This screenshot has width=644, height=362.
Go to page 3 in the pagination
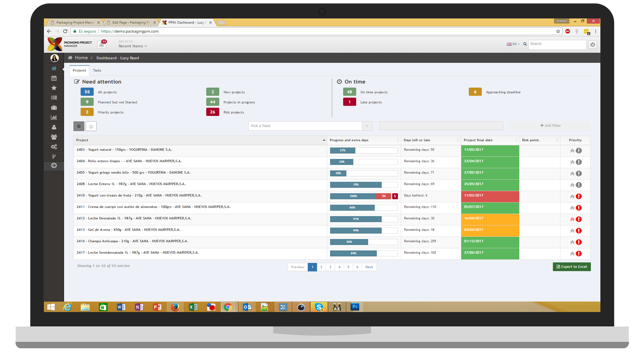330,267
